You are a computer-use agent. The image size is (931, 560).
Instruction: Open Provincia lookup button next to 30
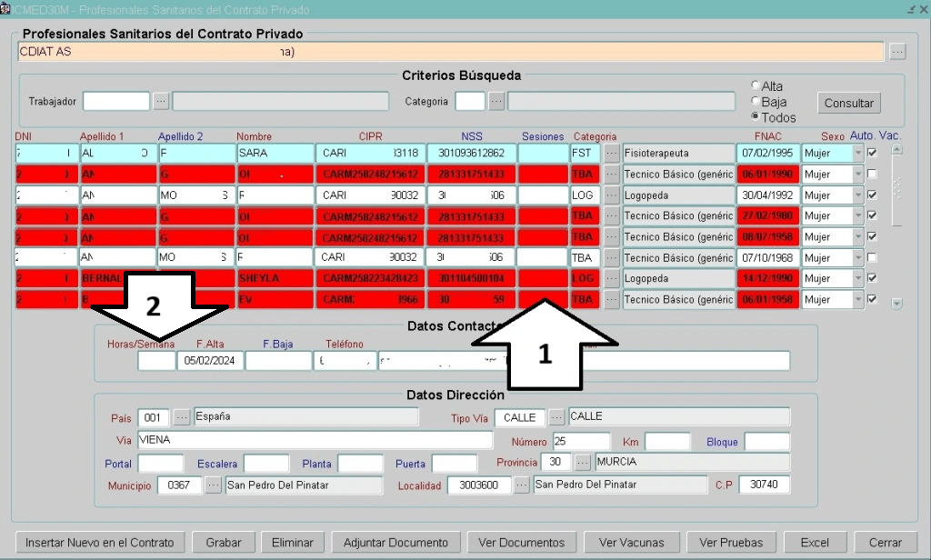tap(584, 463)
